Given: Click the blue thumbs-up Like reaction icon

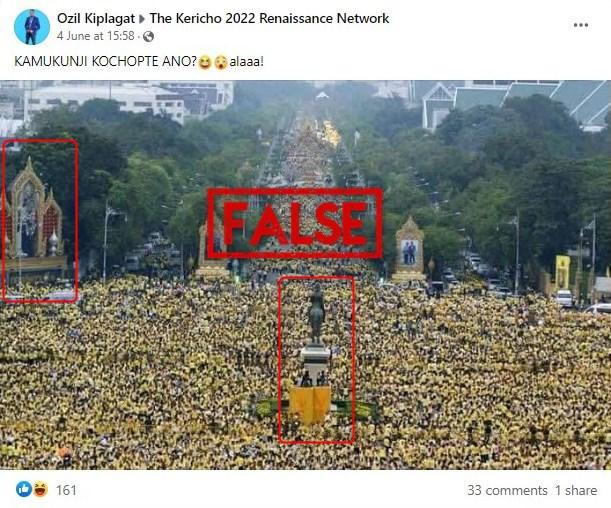Looking at the screenshot, I should tap(23, 489).
